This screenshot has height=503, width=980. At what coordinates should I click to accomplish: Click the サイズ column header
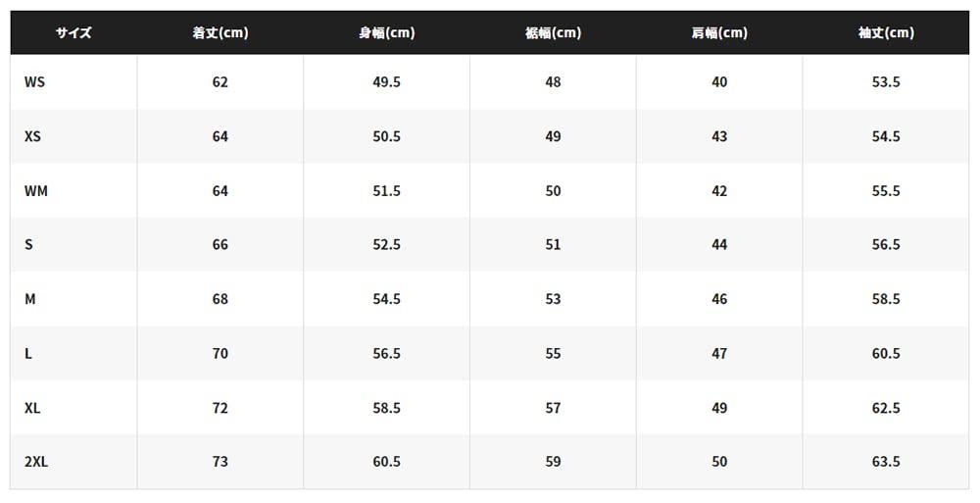[73, 32]
